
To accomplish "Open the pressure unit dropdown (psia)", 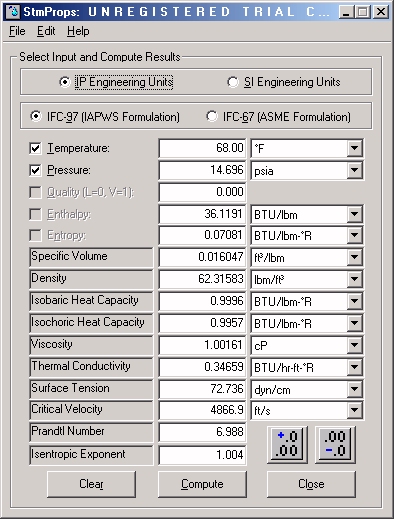I will 354,170.
